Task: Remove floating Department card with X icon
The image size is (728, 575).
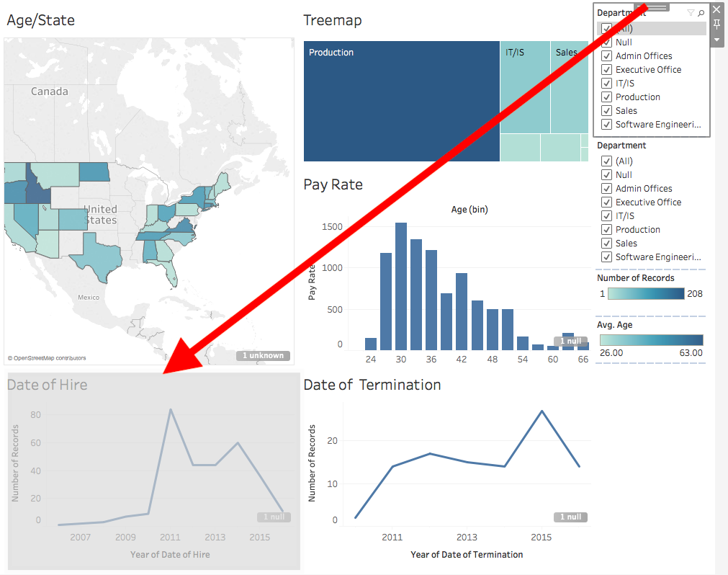Action: (x=717, y=9)
